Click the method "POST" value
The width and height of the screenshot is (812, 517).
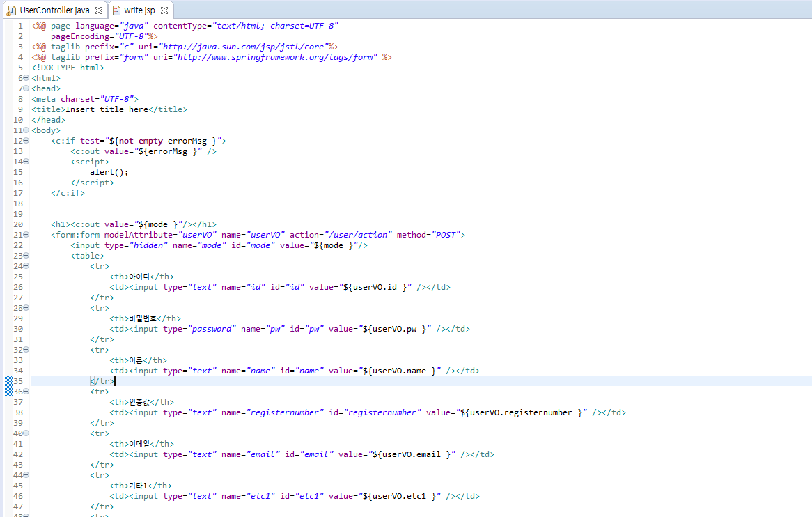pos(446,235)
